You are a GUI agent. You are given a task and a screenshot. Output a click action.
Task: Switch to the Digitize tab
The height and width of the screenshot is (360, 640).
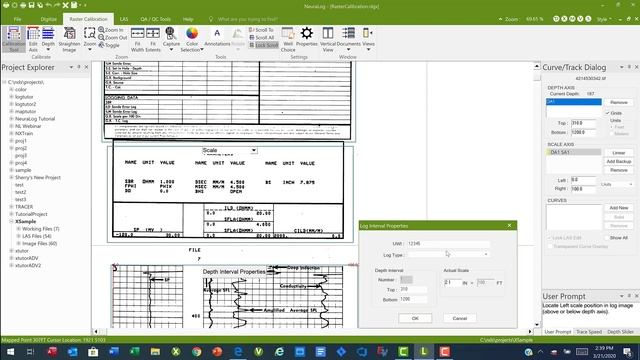click(49, 19)
